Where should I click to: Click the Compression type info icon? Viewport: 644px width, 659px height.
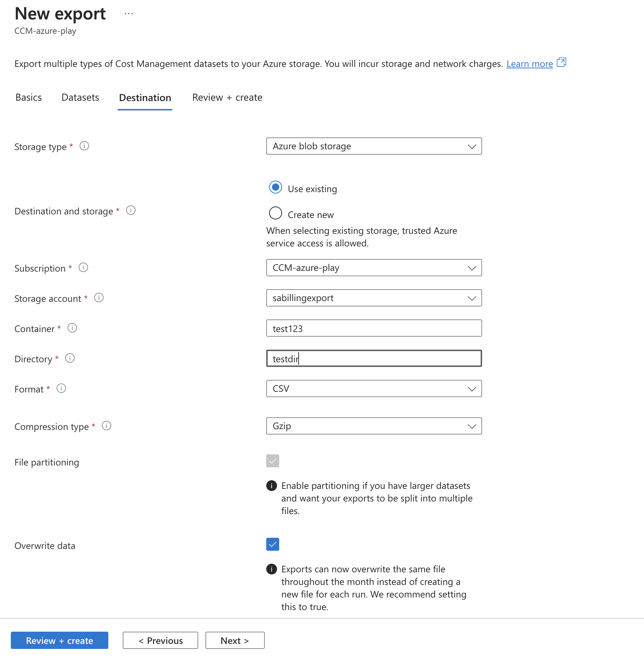click(106, 426)
